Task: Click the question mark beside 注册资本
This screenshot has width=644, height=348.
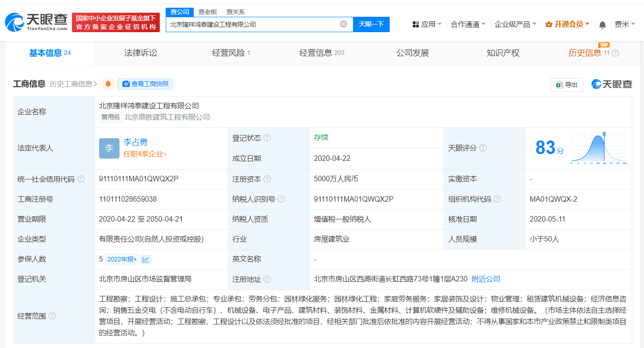Action: point(267,179)
